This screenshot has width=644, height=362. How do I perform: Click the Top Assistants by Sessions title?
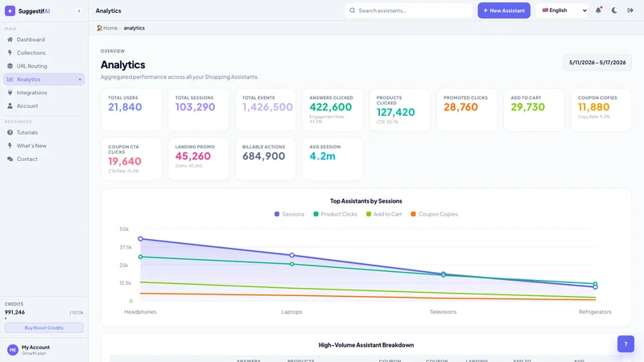pyautogui.click(x=366, y=201)
